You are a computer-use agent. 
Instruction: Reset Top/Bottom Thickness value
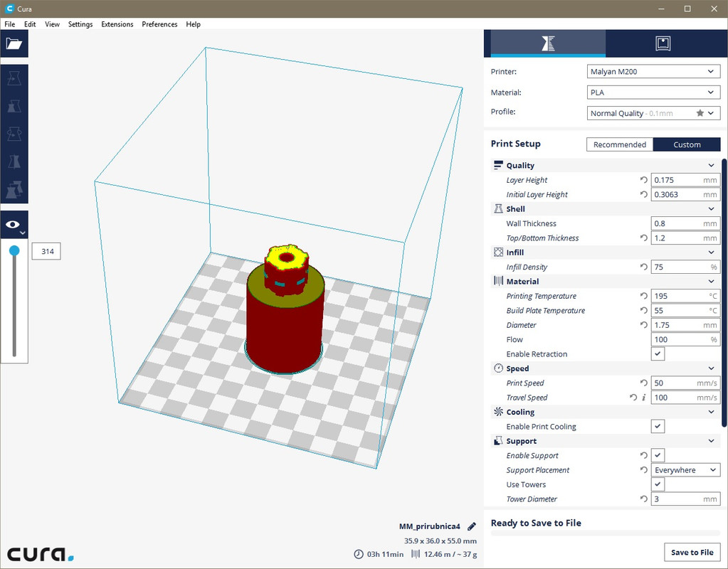643,238
